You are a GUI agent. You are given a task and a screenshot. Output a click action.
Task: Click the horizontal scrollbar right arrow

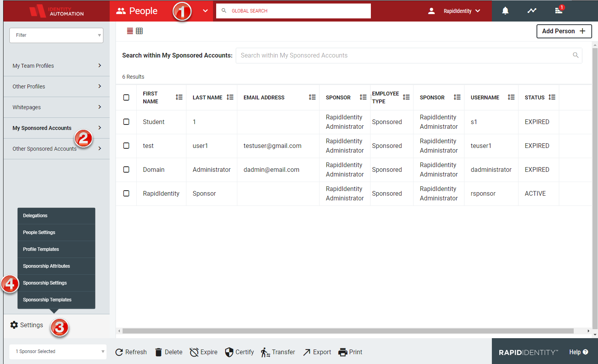pos(588,331)
